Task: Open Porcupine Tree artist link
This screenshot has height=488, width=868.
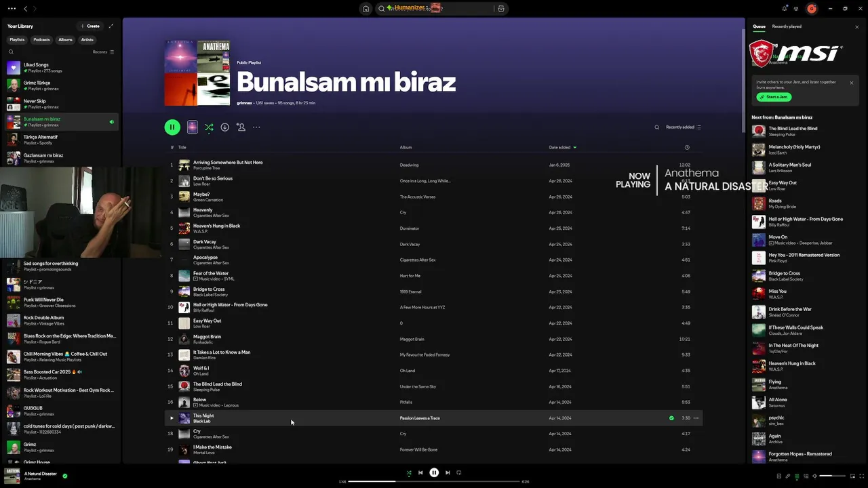Action: [206, 168]
